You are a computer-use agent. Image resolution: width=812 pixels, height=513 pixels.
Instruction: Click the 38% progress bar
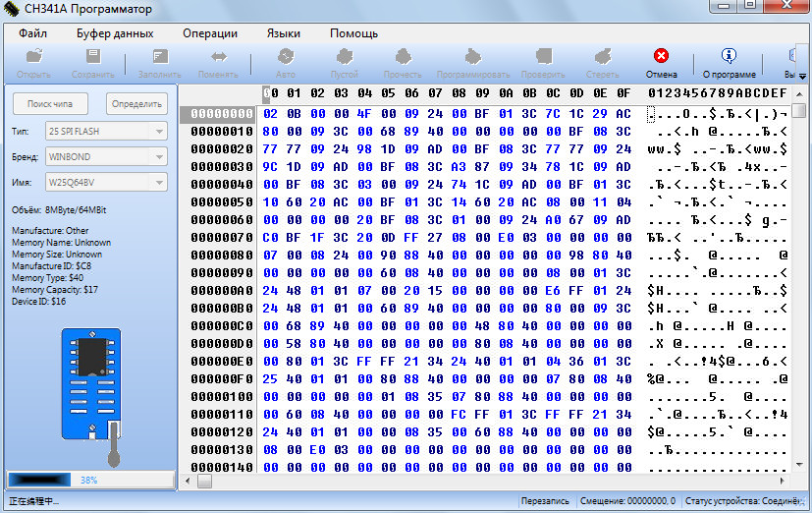click(91, 480)
